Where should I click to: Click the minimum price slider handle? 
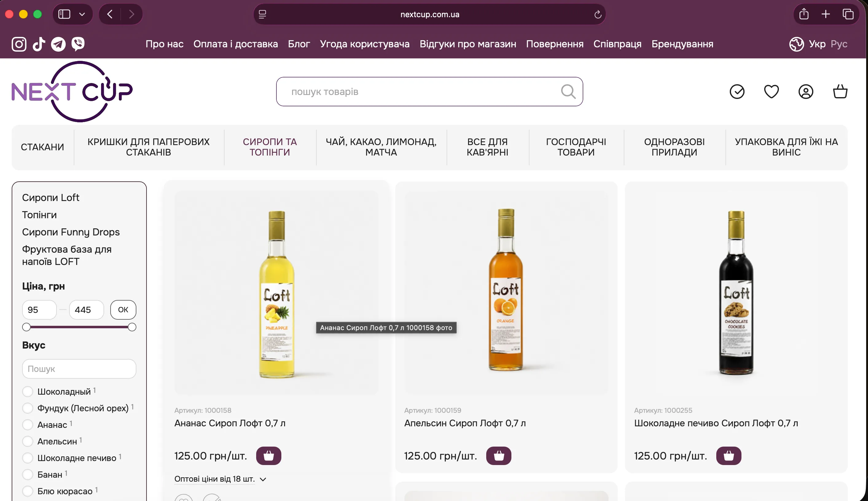coord(26,327)
